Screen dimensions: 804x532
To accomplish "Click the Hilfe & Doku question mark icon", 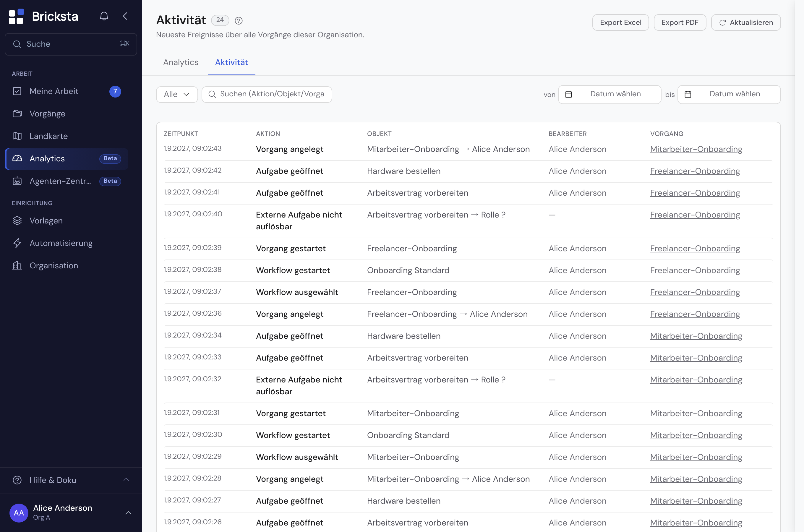I will (17, 480).
